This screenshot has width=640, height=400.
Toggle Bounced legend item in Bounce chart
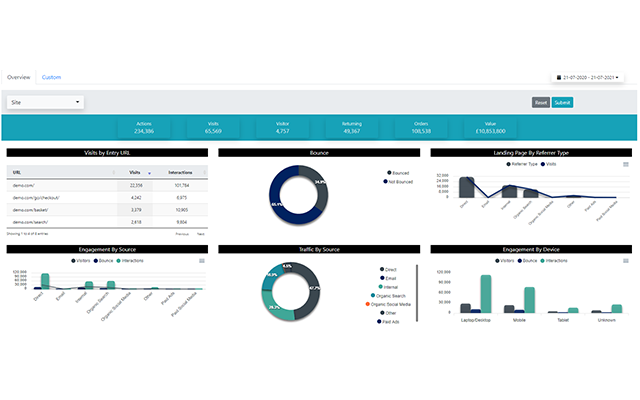[x=398, y=173]
